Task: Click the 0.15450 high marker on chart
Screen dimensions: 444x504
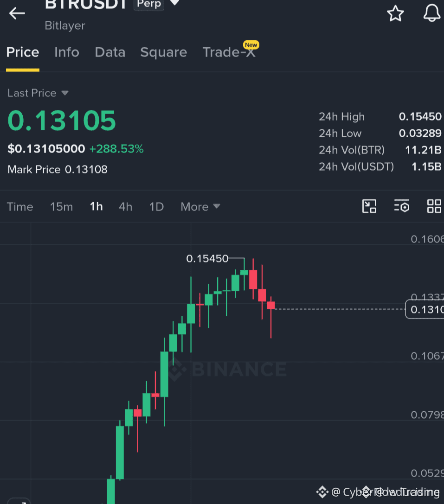Action: tap(207, 258)
